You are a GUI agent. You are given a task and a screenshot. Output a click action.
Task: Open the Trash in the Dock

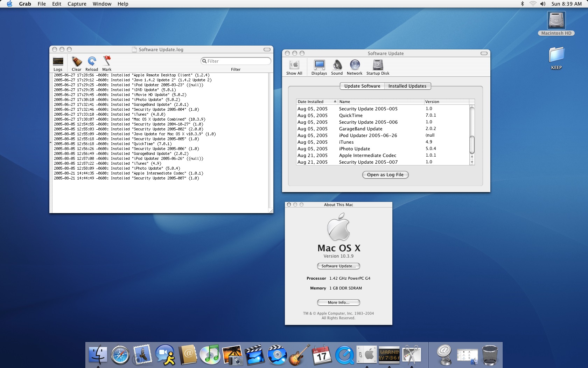[490, 355]
